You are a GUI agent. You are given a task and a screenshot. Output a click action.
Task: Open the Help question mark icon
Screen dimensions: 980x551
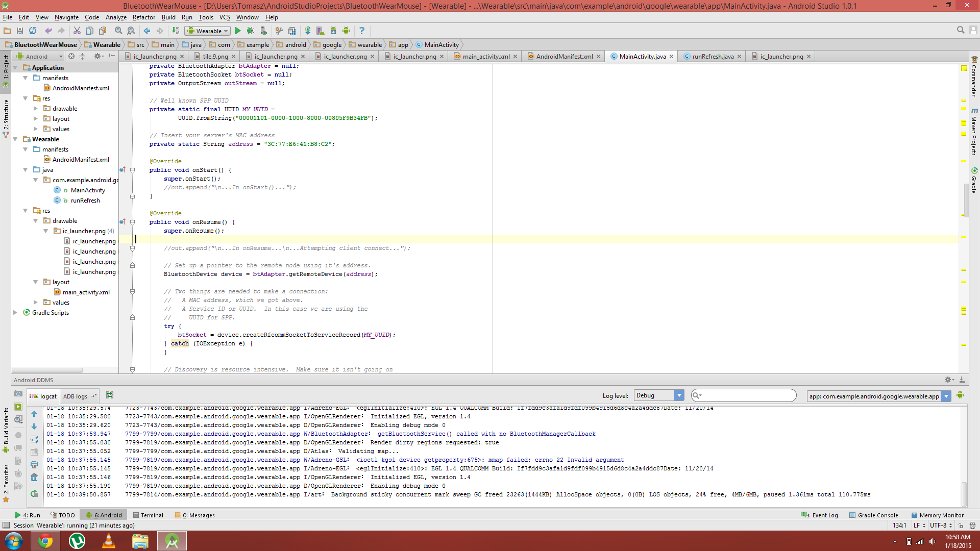(362, 31)
